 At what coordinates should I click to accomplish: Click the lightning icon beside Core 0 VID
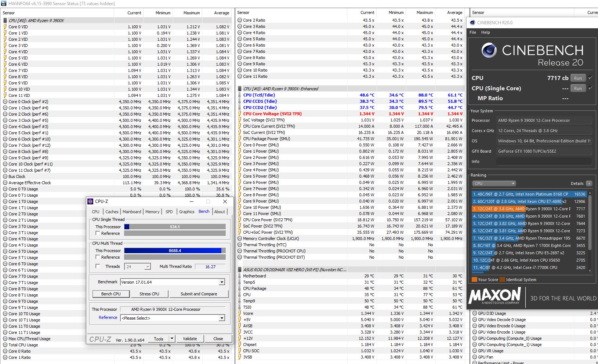click(x=5, y=27)
